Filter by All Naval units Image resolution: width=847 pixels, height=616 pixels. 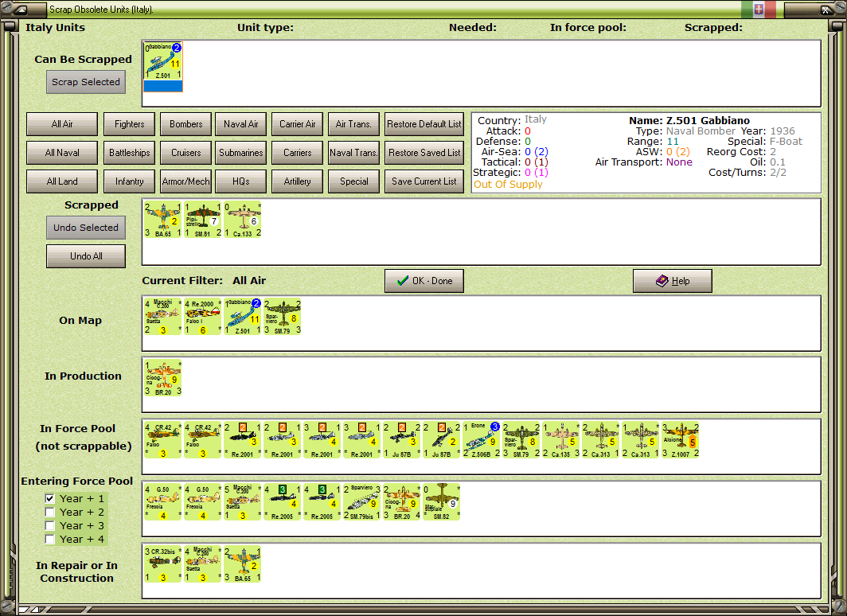pos(62,153)
